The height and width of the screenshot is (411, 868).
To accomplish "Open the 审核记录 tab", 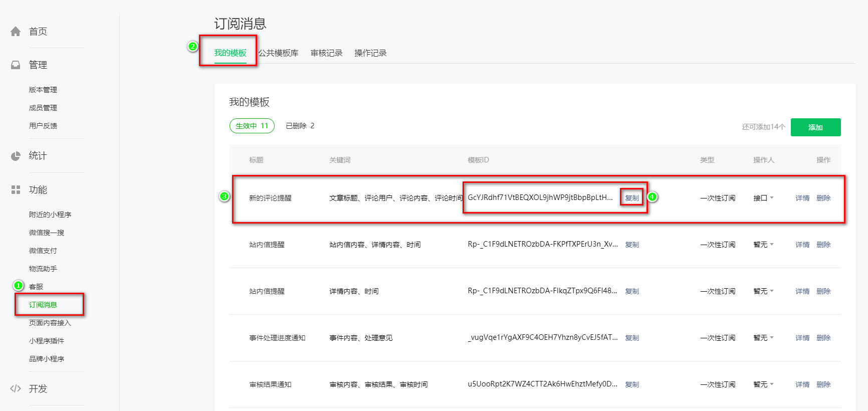I will [326, 53].
